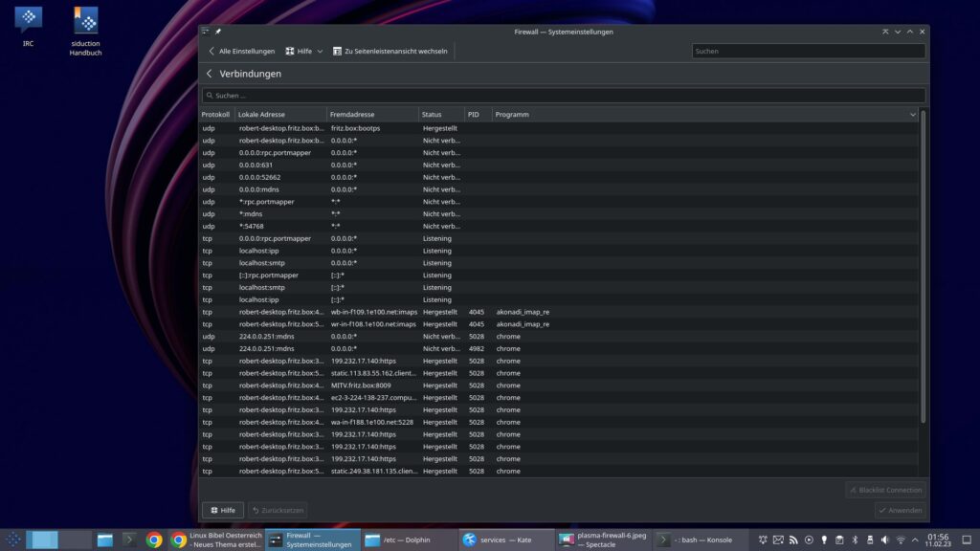Select the tcp row with [::]:rpc.portmapper
The height and width of the screenshot is (551, 980).
[559, 275]
